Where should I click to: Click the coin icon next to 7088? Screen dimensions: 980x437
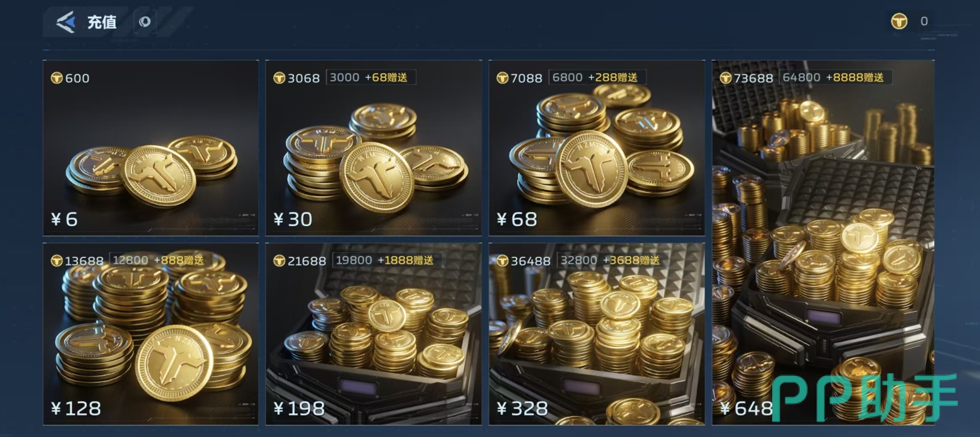tap(503, 78)
